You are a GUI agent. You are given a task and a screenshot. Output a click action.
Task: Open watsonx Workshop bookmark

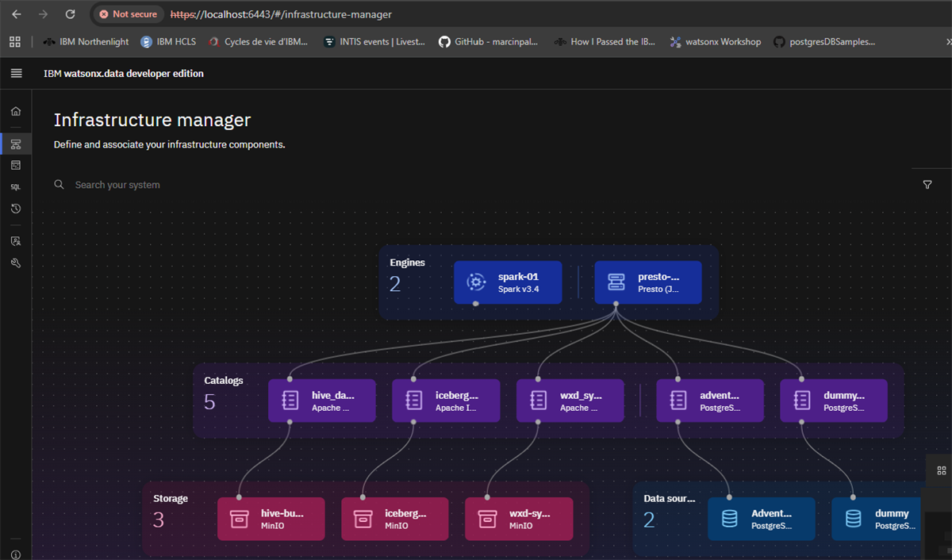pos(715,42)
